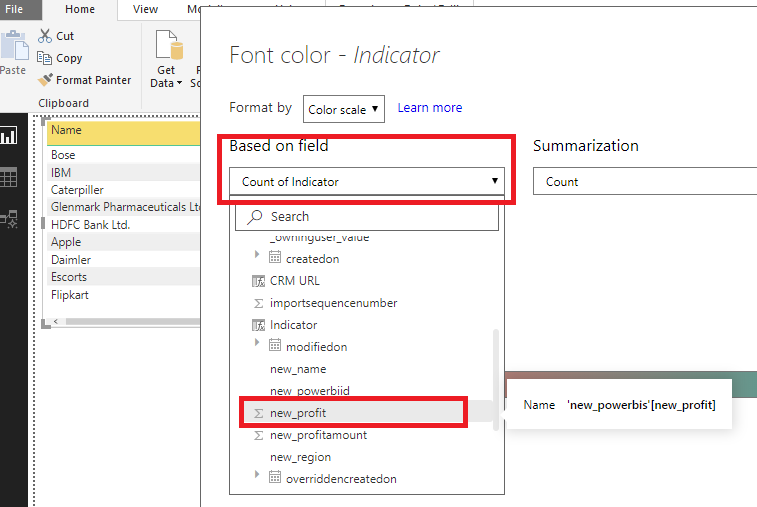Screen dimensions: 757x507
Task: Click the Paste clipboard icon
Action: 13,50
